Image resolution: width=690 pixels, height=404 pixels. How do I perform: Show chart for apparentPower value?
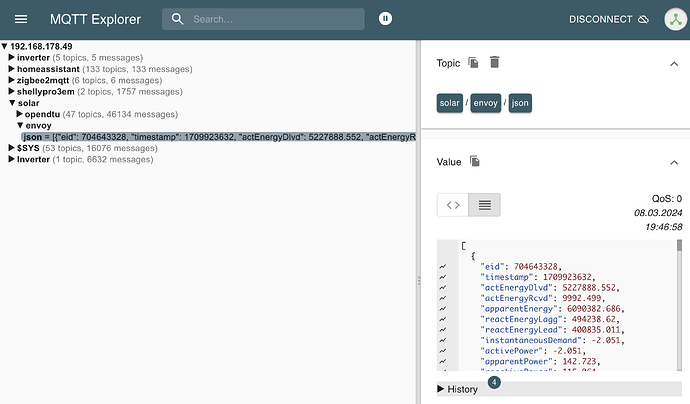(442, 362)
